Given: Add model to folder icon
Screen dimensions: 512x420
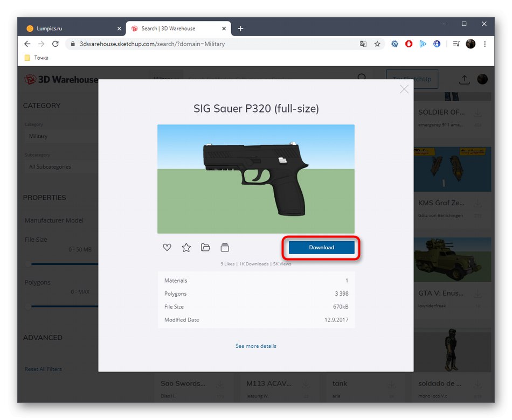Looking at the screenshot, I should point(205,247).
